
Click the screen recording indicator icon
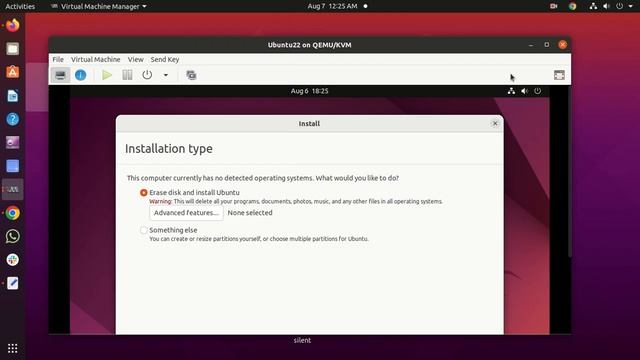tap(553, 6)
